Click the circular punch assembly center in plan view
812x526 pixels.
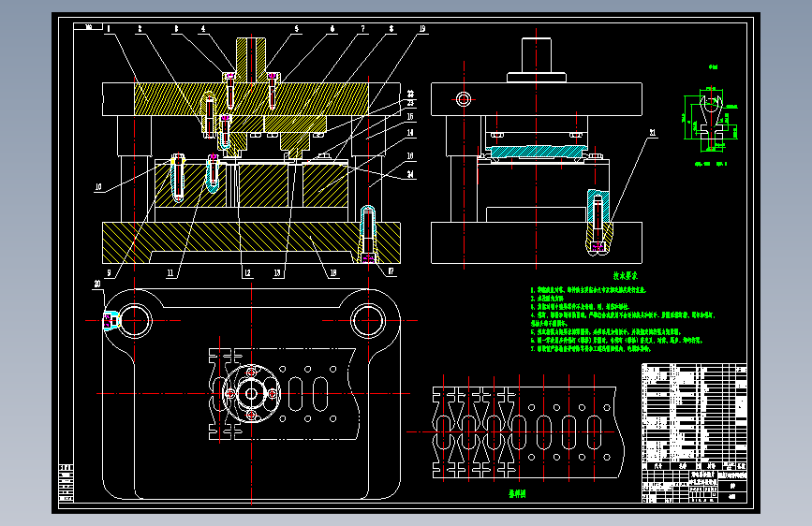coord(251,394)
